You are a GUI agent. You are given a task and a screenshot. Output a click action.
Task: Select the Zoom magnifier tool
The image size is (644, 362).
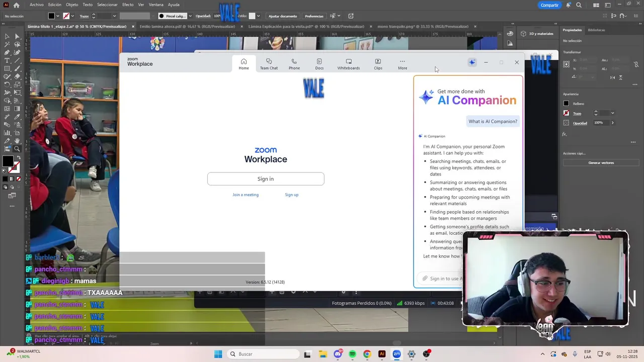point(17,149)
